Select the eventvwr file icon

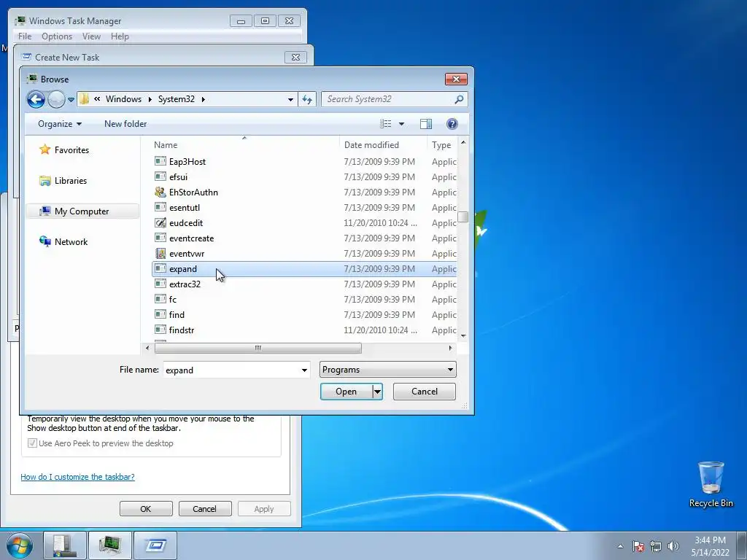pos(160,253)
